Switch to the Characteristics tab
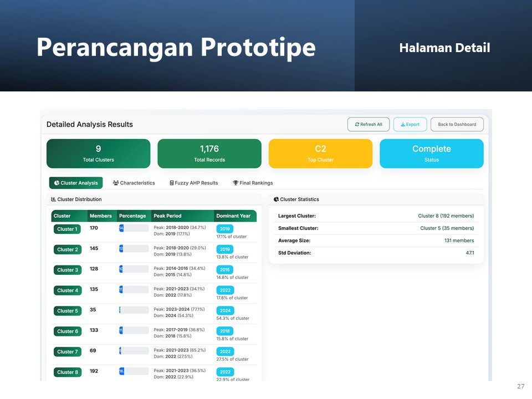The width and height of the screenshot is (532, 399). (x=134, y=183)
